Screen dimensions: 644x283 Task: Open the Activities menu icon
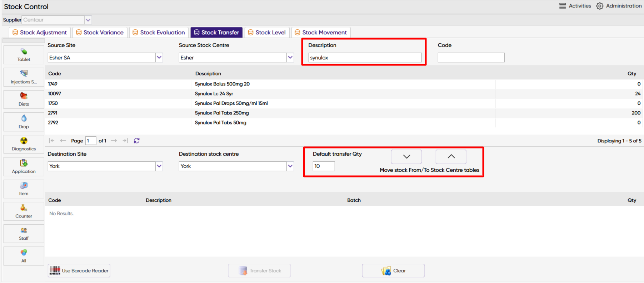(x=563, y=6)
